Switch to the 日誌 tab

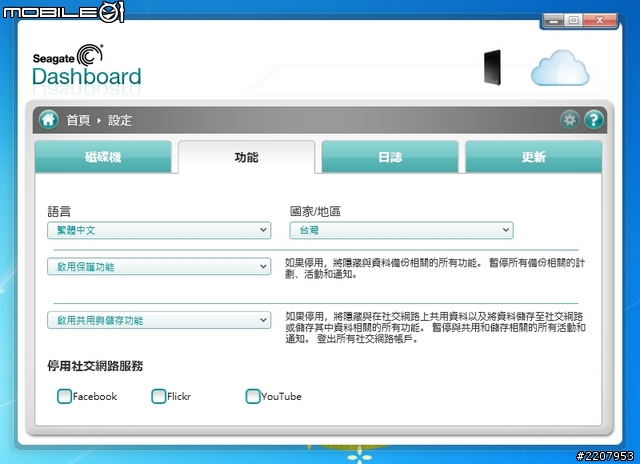coord(390,157)
